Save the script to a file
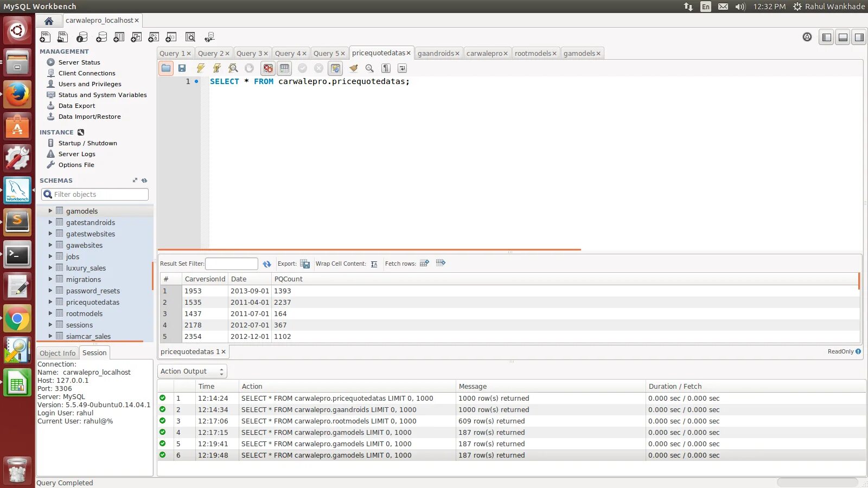The image size is (868, 488). (182, 68)
